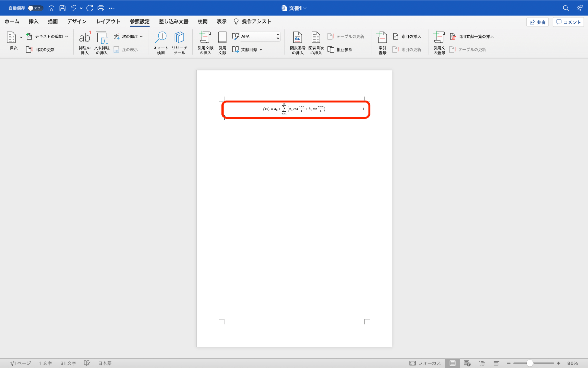Click 図表目次の挿入 icon

pyautogui.click(x=316, y=43)
